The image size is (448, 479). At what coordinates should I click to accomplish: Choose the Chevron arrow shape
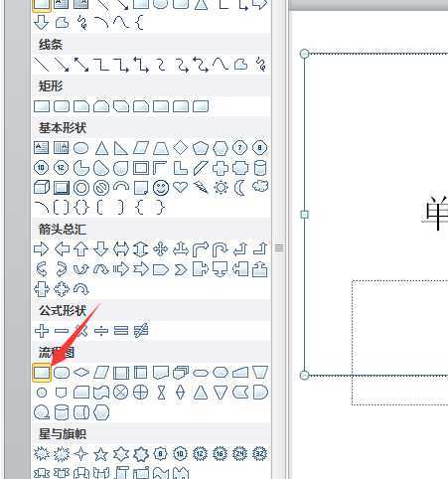click(181, 269)
